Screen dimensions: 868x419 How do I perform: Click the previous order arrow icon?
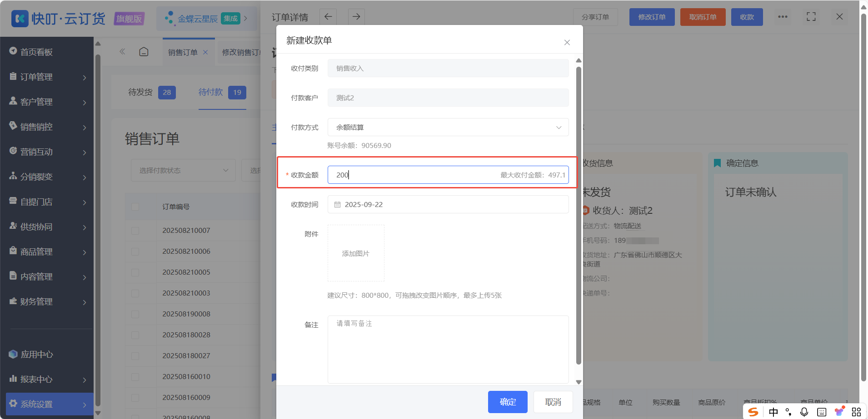[x=328, y=17]
